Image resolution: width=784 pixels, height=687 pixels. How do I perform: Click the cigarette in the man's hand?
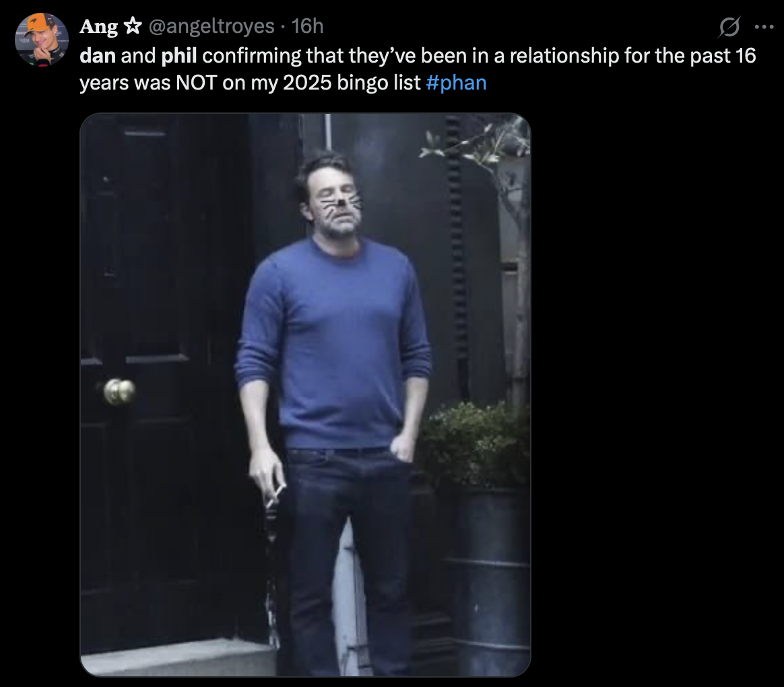(275, 495)
